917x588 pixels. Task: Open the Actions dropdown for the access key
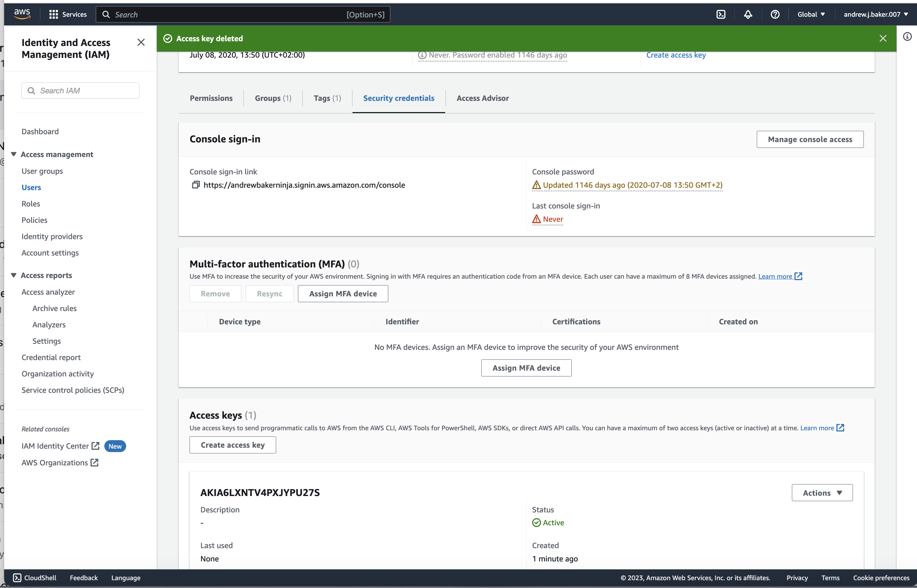point(822,493)
